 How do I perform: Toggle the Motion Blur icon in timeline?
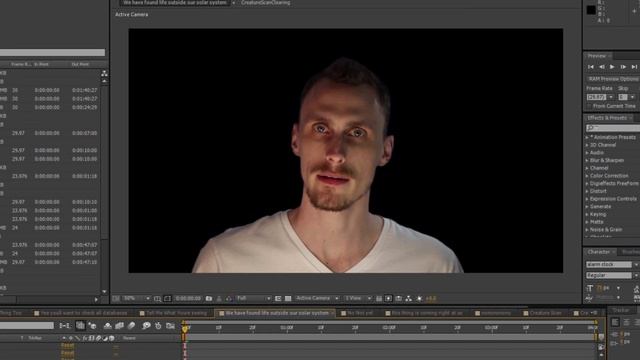coord(131,326)
